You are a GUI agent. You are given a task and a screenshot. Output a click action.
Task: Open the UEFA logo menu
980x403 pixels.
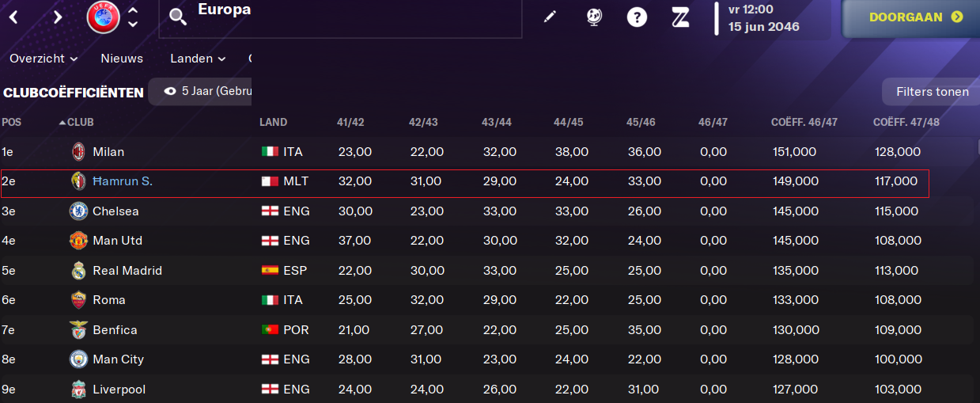click(103, 17)
